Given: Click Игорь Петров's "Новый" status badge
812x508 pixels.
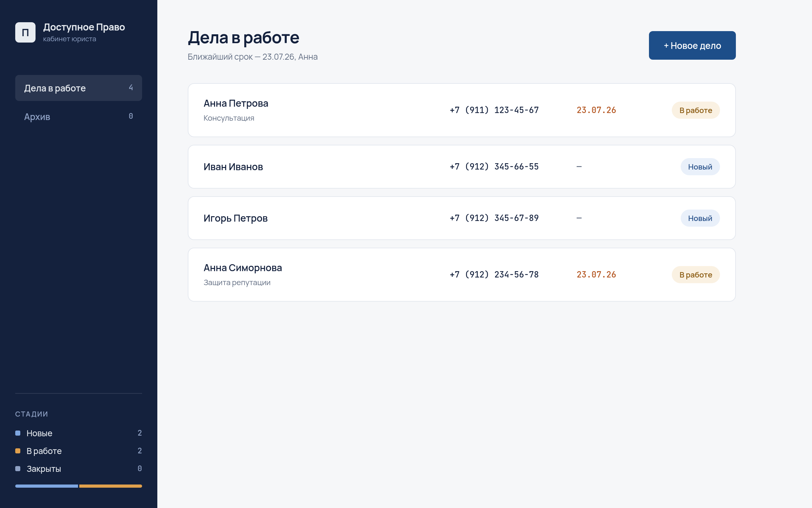Looking at the screenshot, I should pos(700,218).
